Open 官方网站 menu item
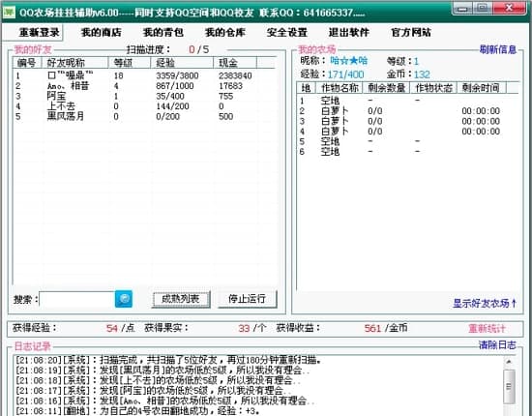Image resolution: width=532 pixels, height=416 pixels. click(x=411, y=32)
